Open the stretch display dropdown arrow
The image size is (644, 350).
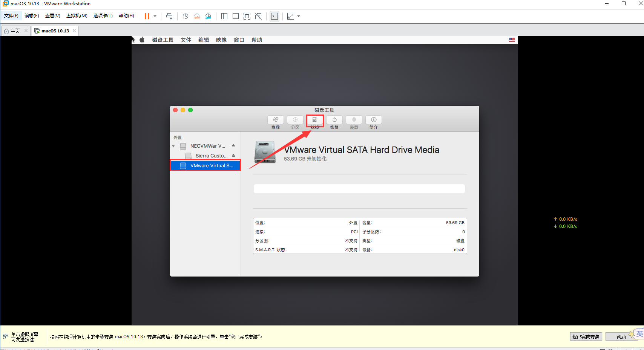[x=299, y=16]
